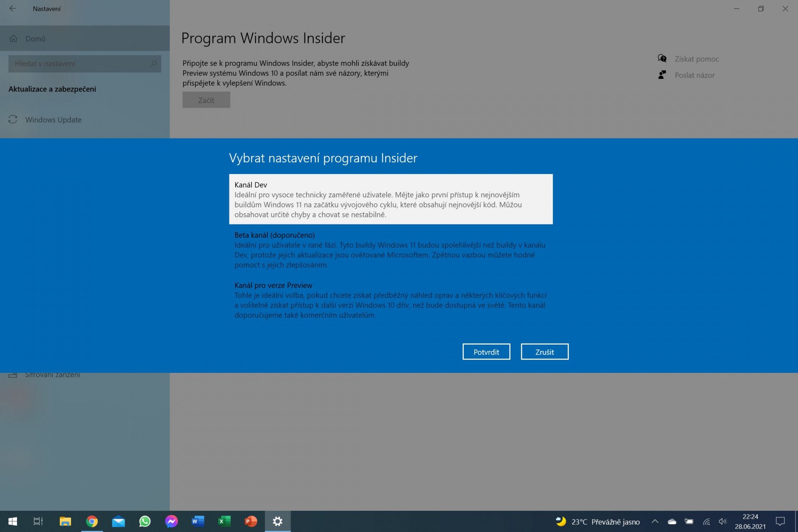
Task: Open the Poslat názor link
Action: (695, 75)
